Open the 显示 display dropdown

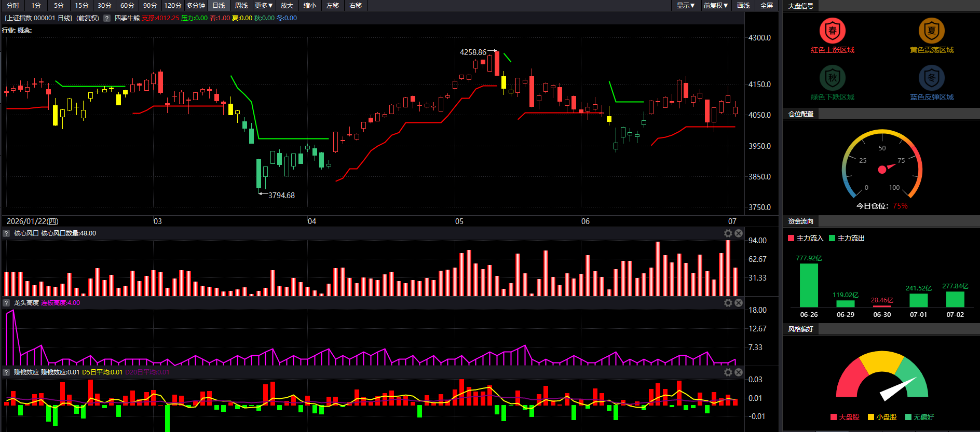[686, 6]
